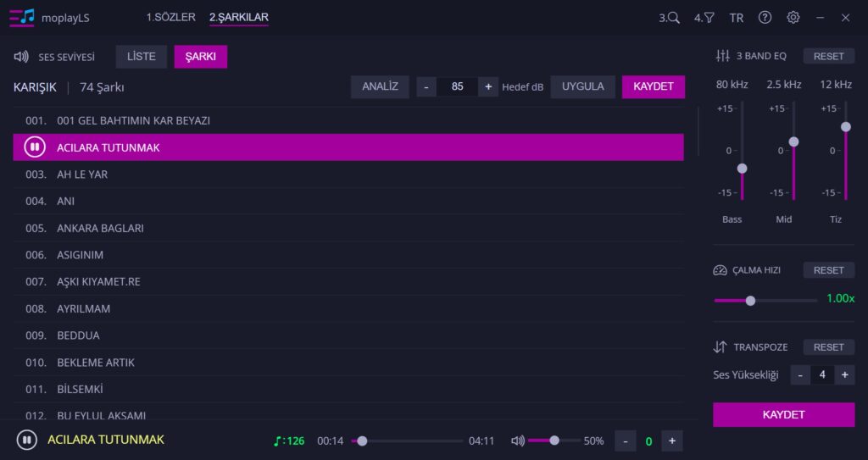The image size is (868, 460).
Task: Open the search icon labeled 3
Action: click(669, 18)
